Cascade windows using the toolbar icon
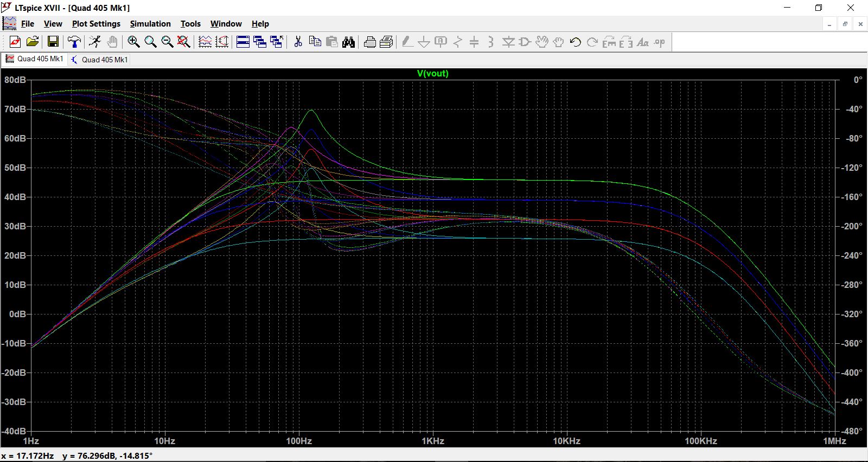The image size is (868, 462). pyautogui.click(x=260, y=42)
